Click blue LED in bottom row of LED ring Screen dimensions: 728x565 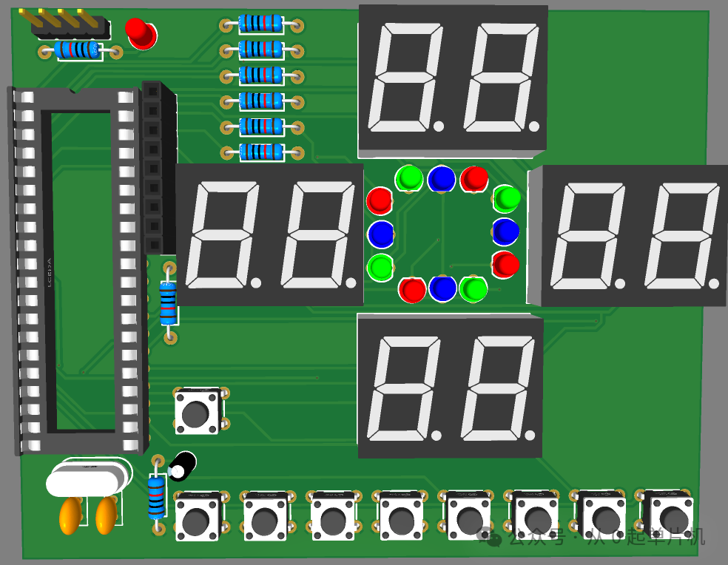coord(443,288)
